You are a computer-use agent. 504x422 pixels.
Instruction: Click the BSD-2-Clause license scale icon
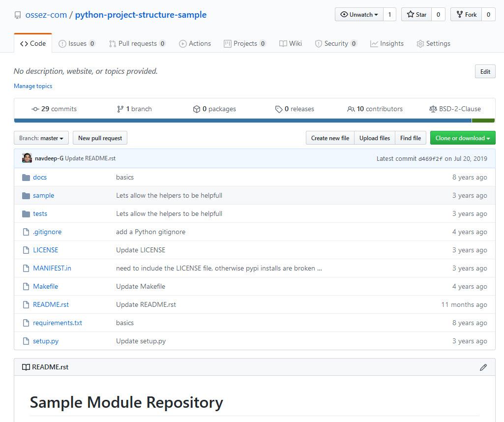pyautogui.click(x=433, y=109)
